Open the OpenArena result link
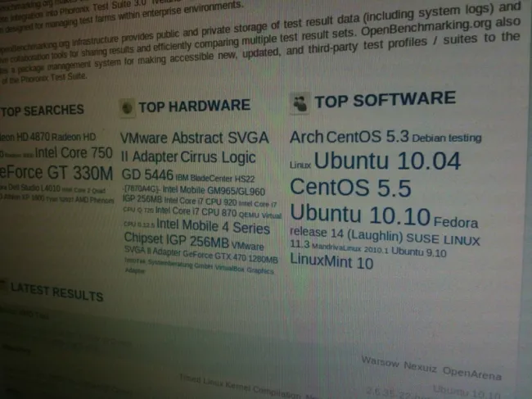The width and height of the screenshot is (532, 399). (x=472, y=373)
